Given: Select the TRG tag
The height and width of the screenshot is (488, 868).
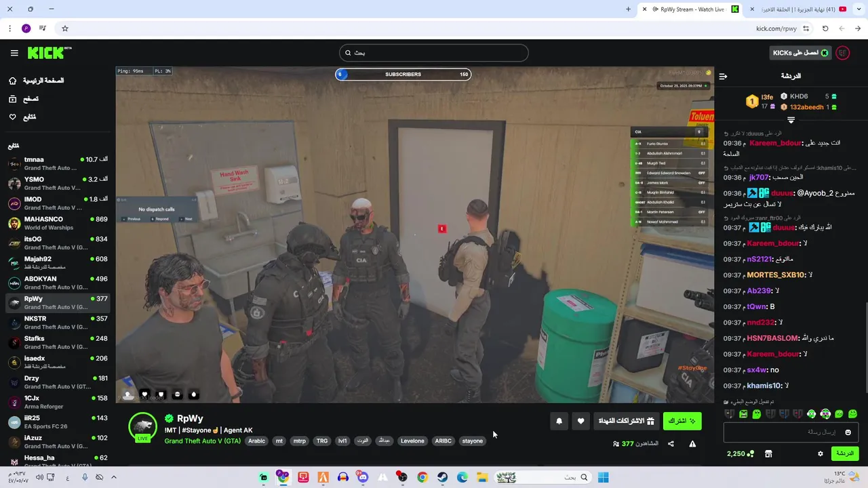Looking at the screenshot, I should (322, 441).
